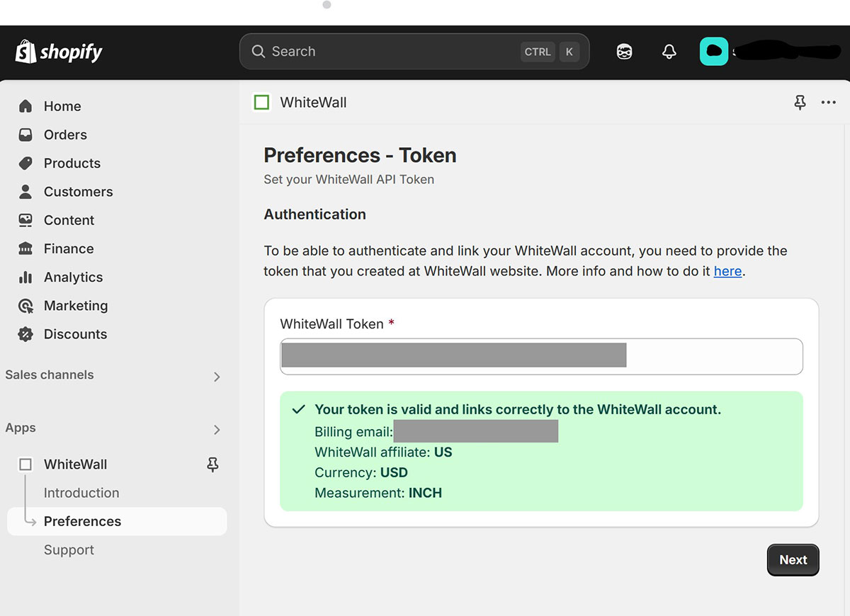Viewport: 850px width, 616px height.
Task: Click the 'Preferences - Token' heading
Action: [360, 155]
